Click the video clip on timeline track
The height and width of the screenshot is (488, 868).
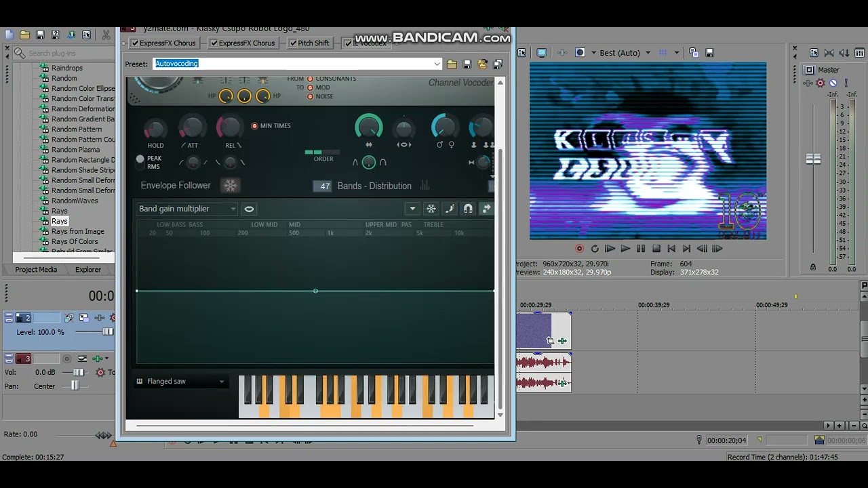click(x=543, y=331)
